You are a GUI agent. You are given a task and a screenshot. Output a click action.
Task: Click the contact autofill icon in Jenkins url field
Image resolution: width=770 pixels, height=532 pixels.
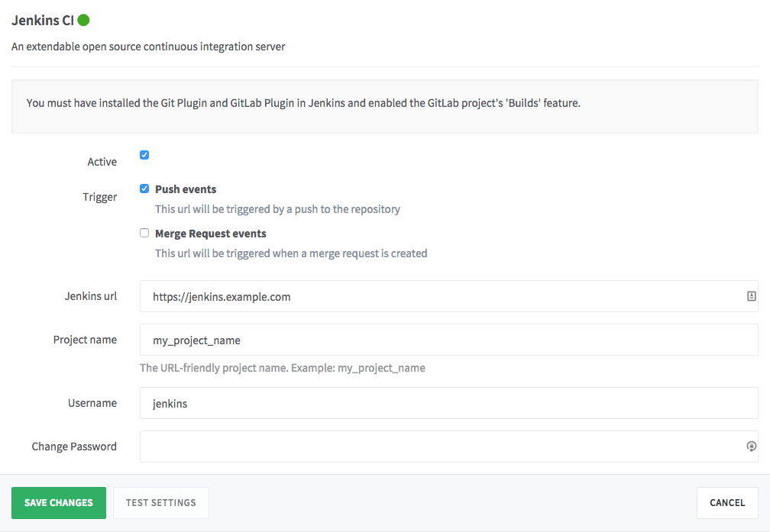(x=751, y=296)
